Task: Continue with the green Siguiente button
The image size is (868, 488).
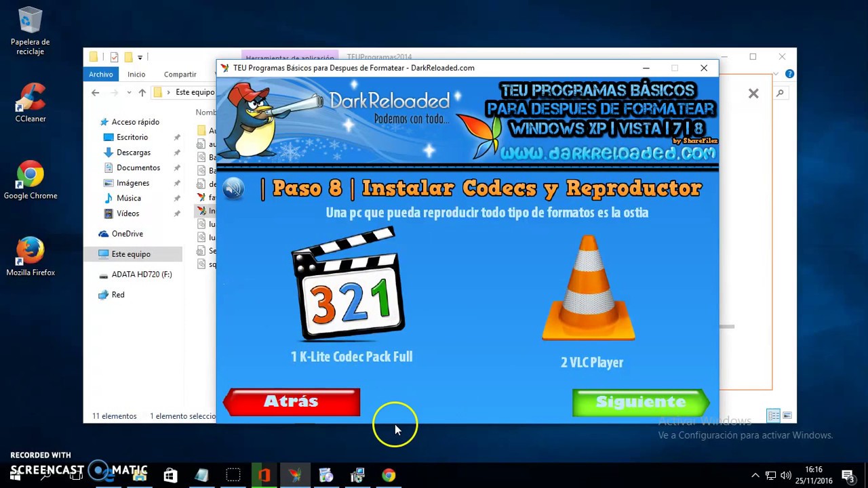Action: point(641,403)
